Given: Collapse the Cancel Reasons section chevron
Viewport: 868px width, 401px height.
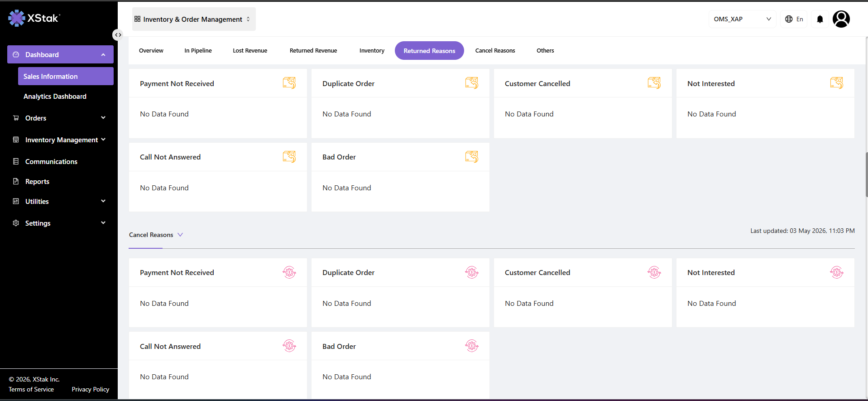Looking at the screenshot, I should click(x=180, y=235).
